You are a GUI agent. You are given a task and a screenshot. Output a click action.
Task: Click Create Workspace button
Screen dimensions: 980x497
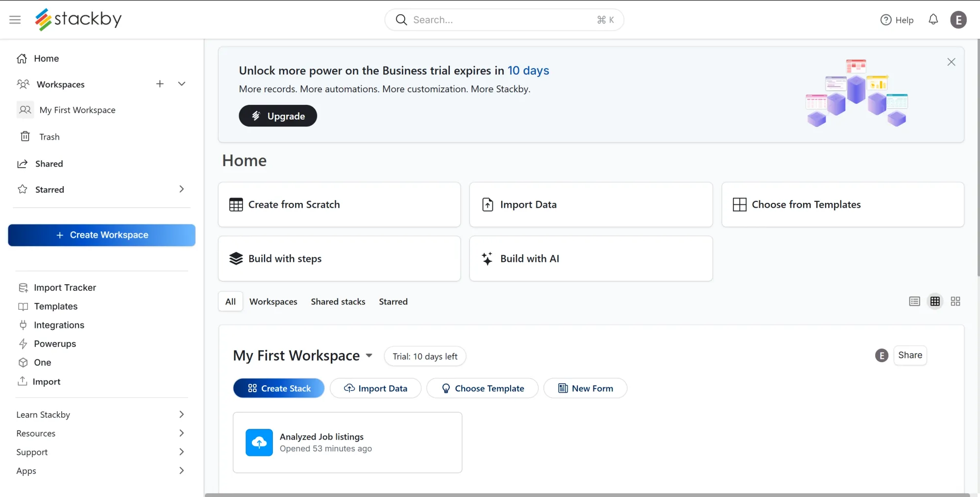point(102,235)
